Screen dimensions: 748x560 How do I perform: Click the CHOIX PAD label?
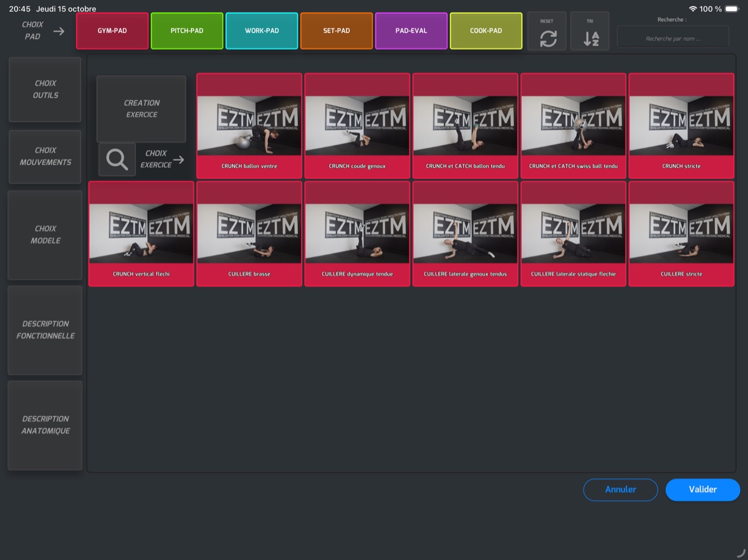click(32, 31)
